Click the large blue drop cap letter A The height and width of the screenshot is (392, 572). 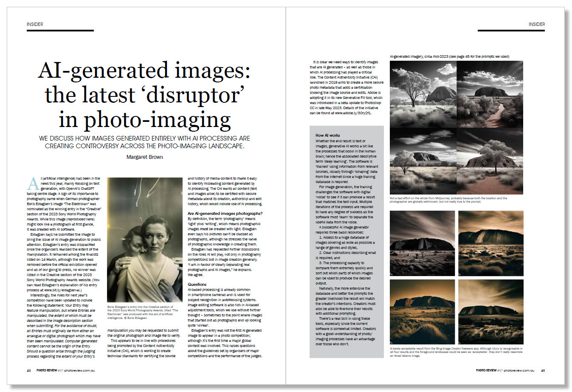click(x=33, y=184)
